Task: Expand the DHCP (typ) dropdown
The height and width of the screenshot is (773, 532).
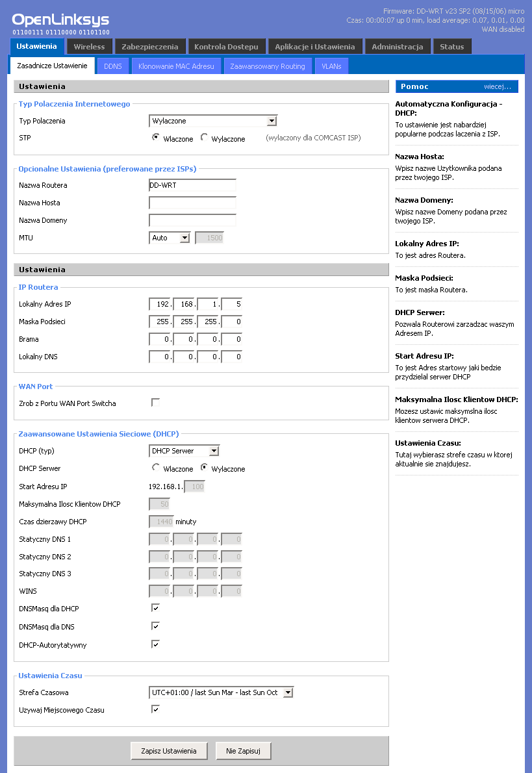Action: point(184,451)
